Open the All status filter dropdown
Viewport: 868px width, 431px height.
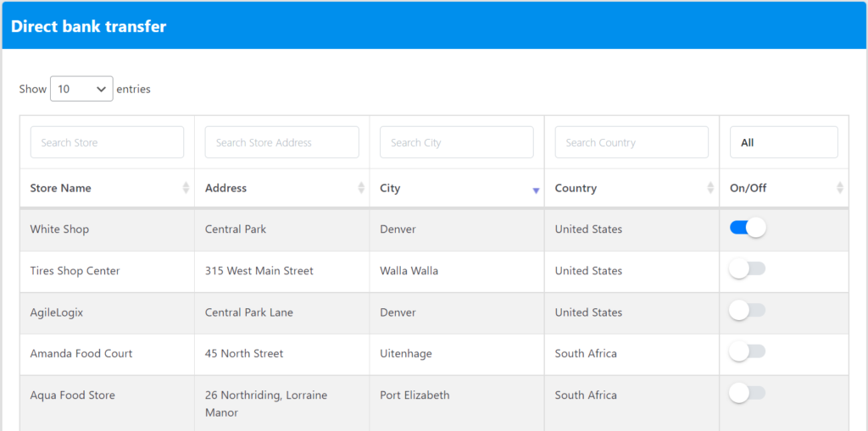pos(784,142)
